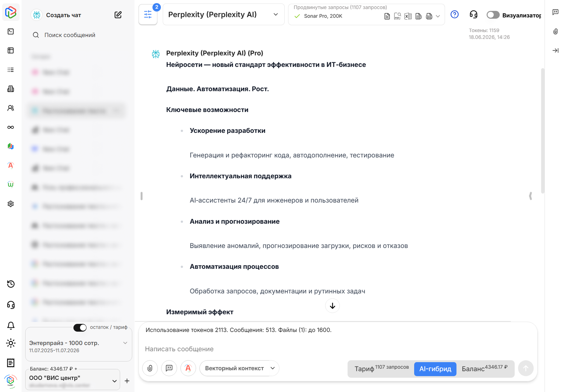Open the receipt document icon in sidebar
This screenshot has height=392, width=566.
tap(11, 363)
